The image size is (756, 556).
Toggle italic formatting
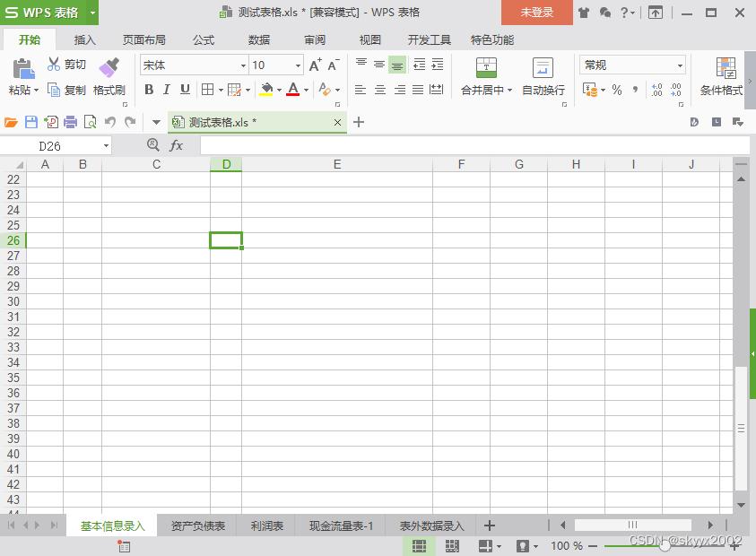click(x=168, y=90)
